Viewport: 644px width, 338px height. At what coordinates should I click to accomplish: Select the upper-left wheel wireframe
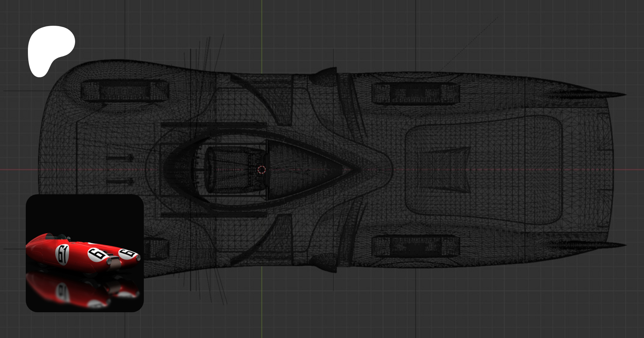pyautogui.click(x=125, y=91)
